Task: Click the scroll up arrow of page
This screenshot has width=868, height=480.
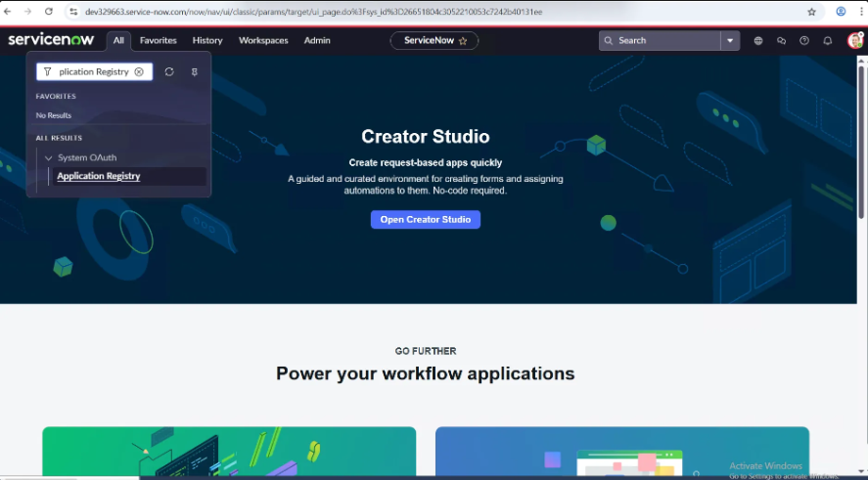Action: coord(862,60)
